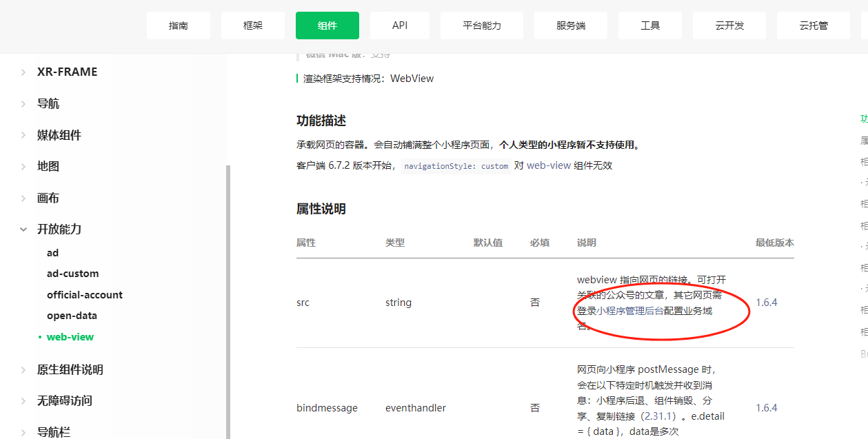Click the 1.6.4 version in bindmessage row

point(767,408)
